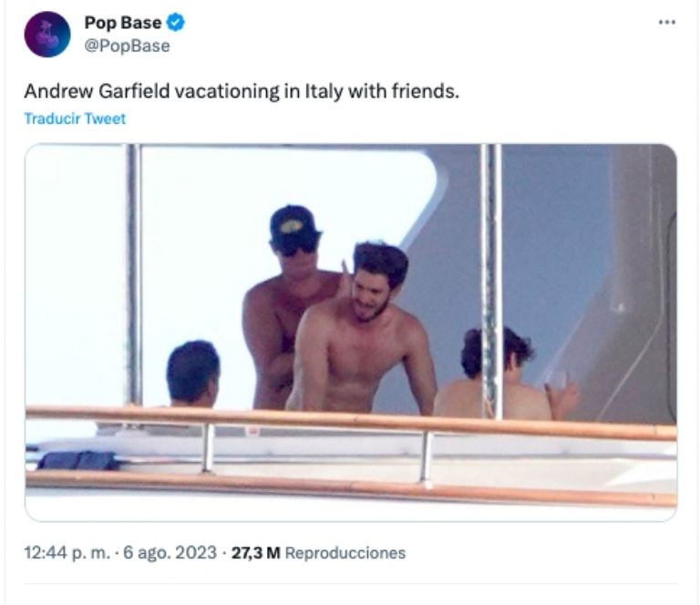Click the Pop Base display name
The height and width of the screenshot is (605, 700).
123,22
